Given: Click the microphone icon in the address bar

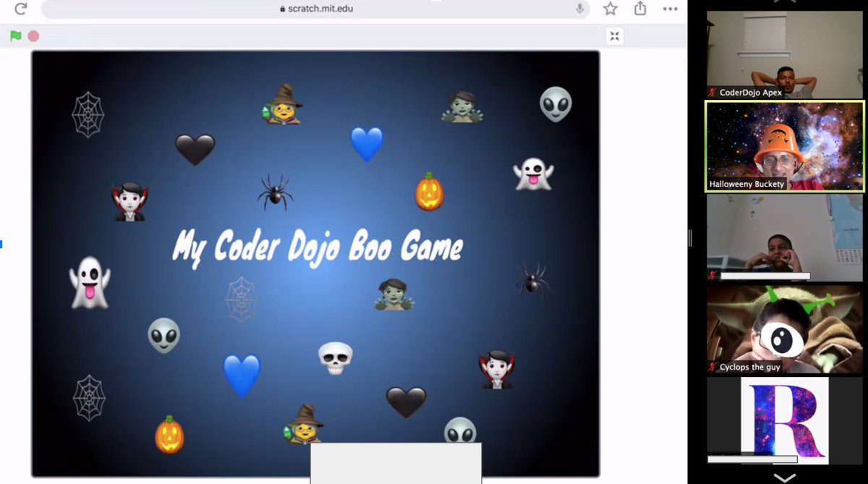Looking at the screenshot, I should click(582, 10).
